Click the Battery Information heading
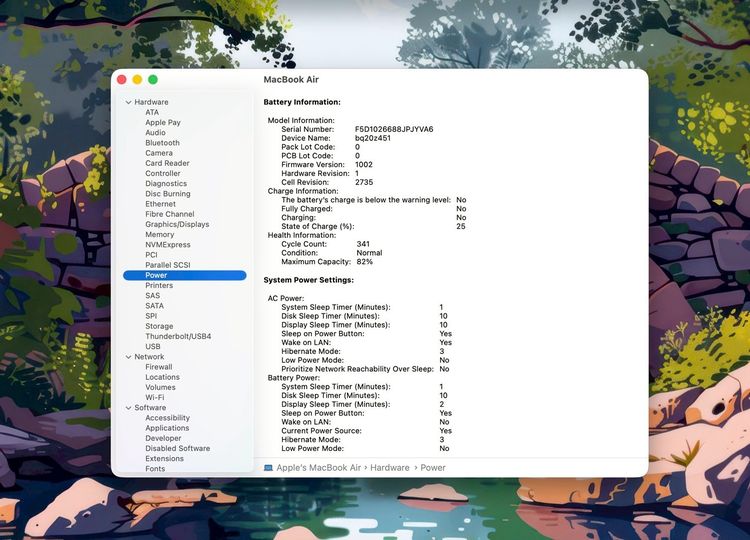Image resolution: width=750 pixels, height=540 pixels. tap(302, 102)
